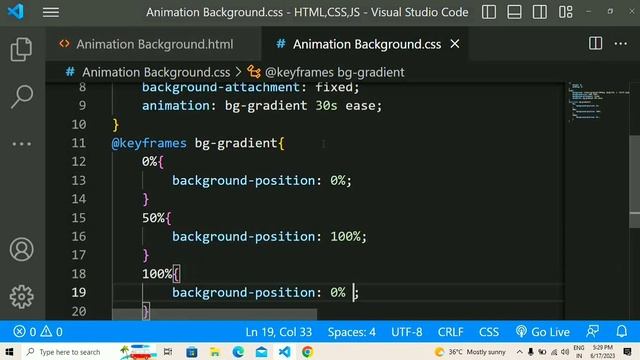
Task: Open Microsoft Store from taskbar
Action: (x=192, y=352)
